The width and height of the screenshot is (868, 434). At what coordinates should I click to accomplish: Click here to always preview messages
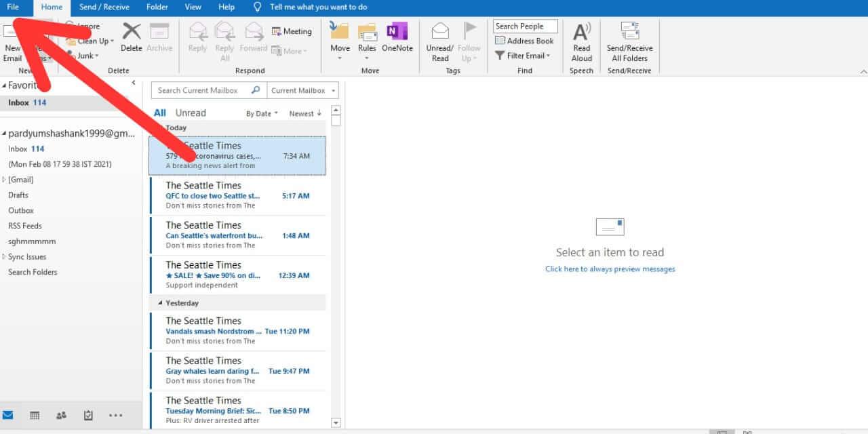[609, 269]
